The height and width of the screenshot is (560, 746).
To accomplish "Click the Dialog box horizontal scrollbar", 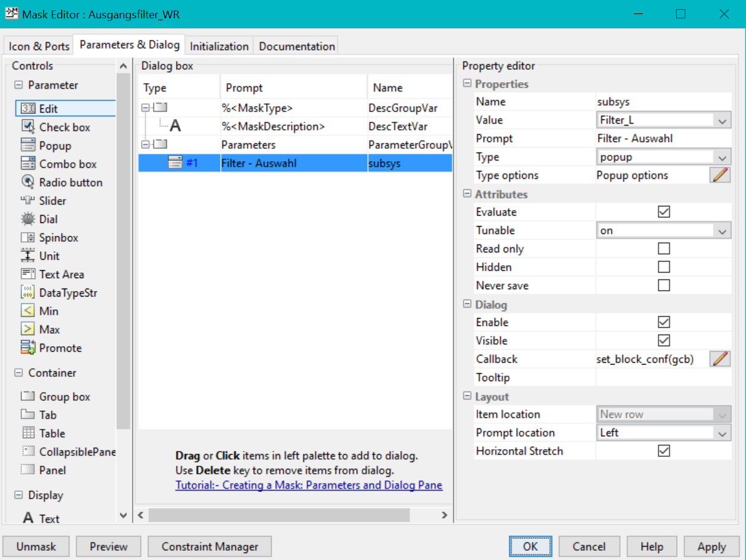I will (x=279, y=515).
